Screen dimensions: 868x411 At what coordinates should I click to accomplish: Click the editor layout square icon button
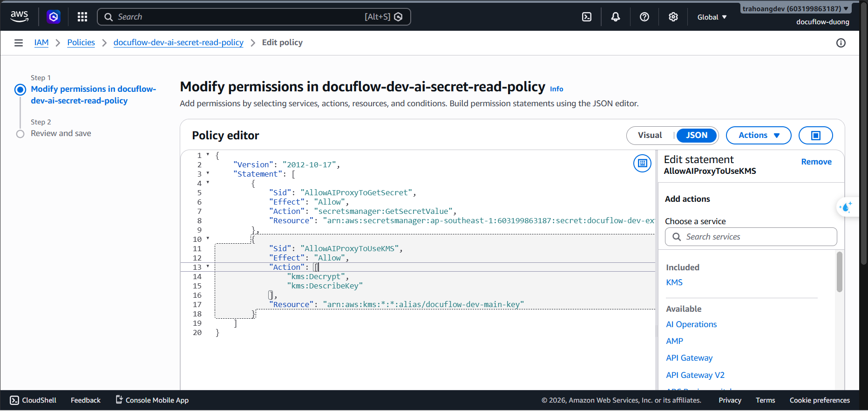(x=816, y=136)
